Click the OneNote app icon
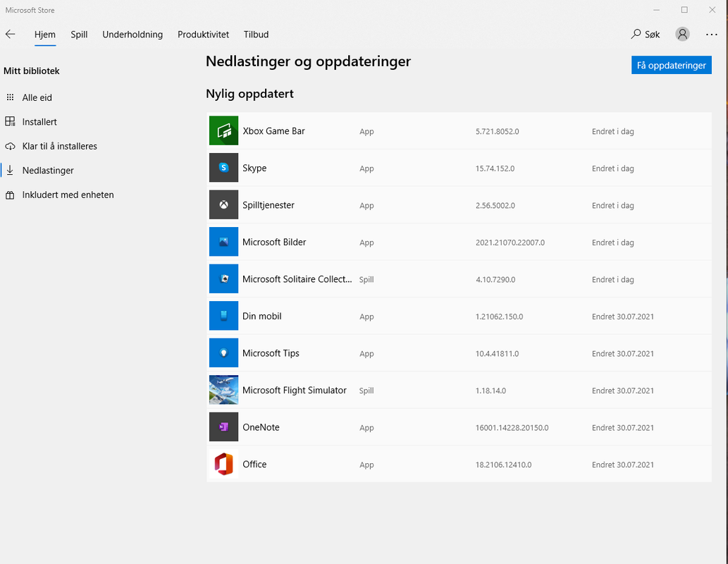The width and height of the screenshot is (728, 564). [x=223, y=427]
